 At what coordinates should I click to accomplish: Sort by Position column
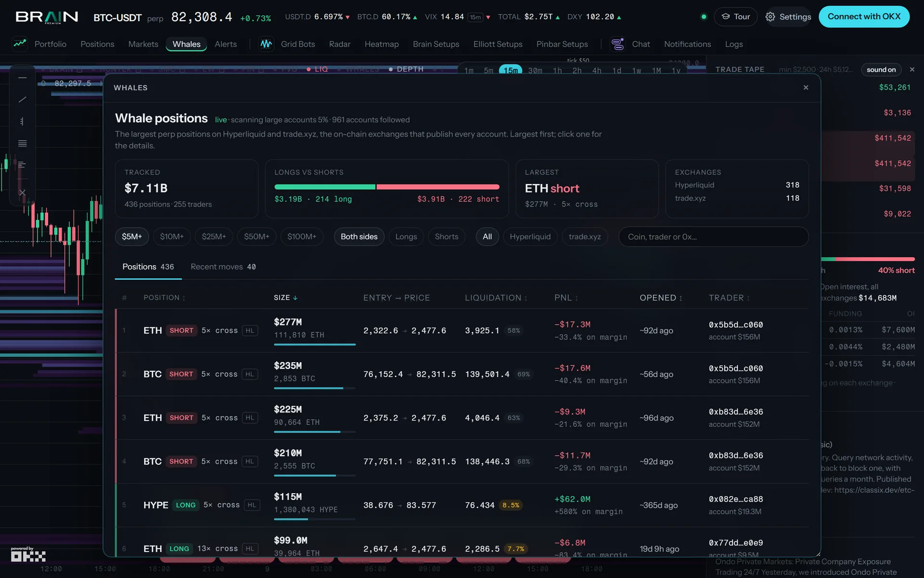tap(164, 298)
